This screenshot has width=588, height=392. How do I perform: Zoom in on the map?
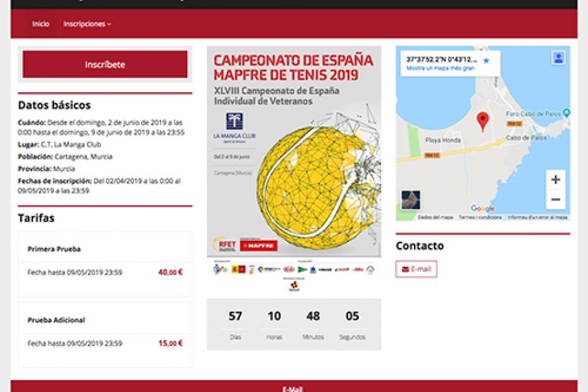(556, 179)
